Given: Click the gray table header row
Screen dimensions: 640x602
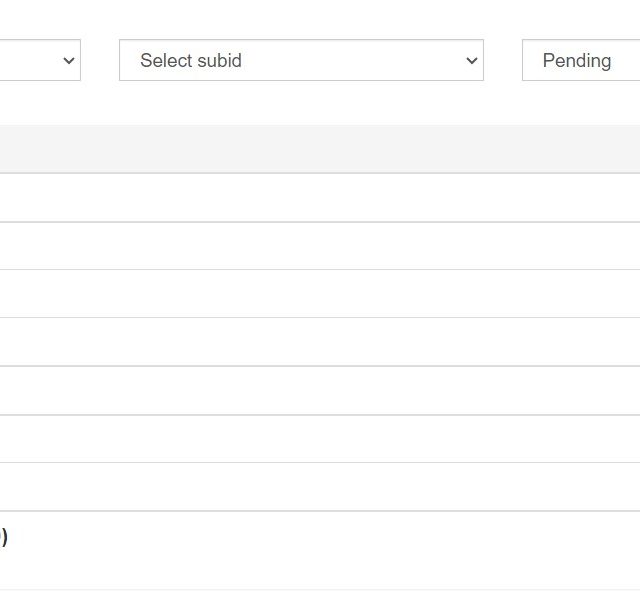Looking at the screenshot, I should 320,149.
